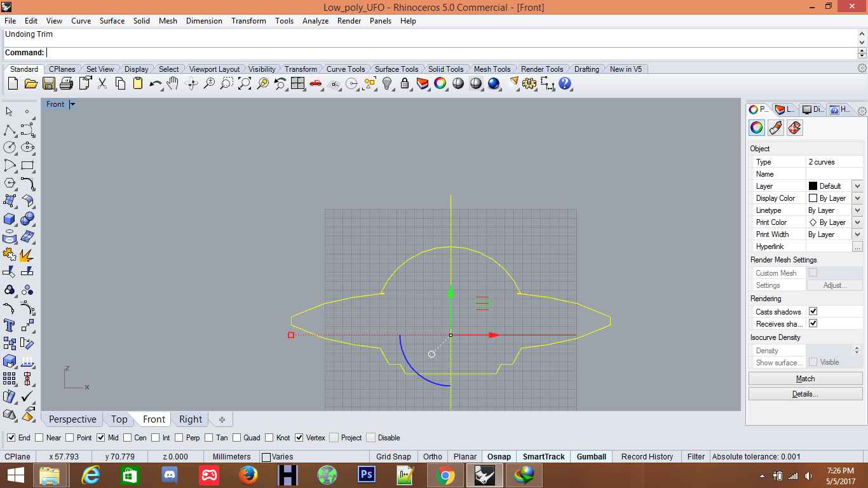868x488 pixels.
Task: Click in the Command input line
Action: [x=451, y=53]
